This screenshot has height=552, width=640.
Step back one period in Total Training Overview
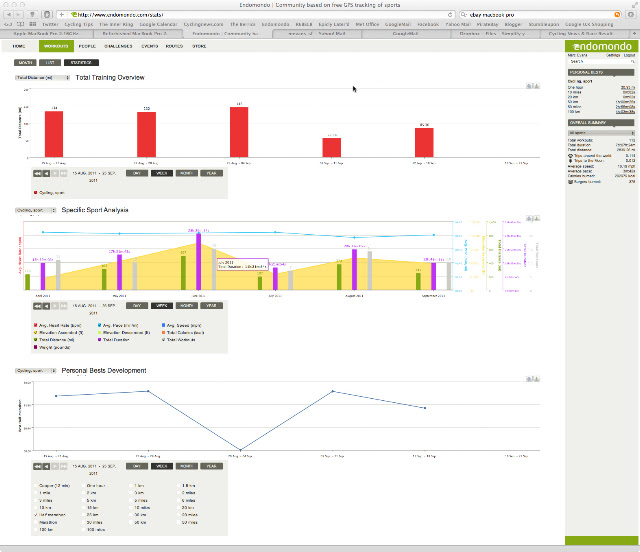(46, 174)
